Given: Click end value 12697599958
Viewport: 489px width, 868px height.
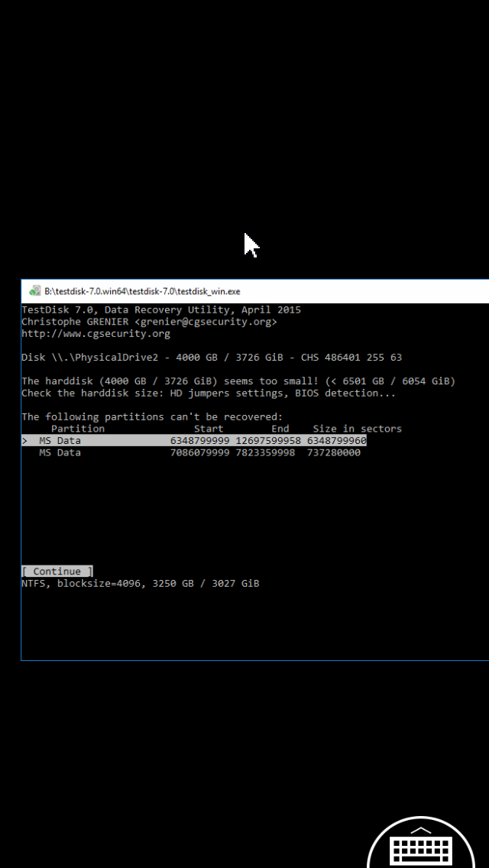Looking at the screenshot, I should point(268,441).
